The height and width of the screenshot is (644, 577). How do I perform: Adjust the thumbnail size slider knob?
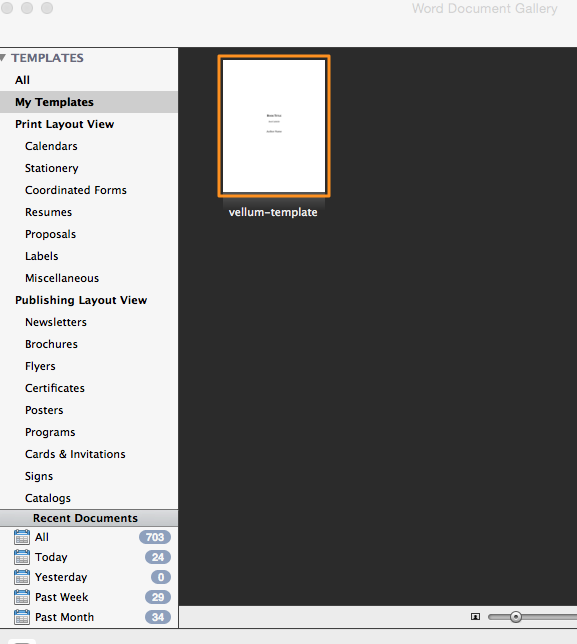tap(516, 617)
